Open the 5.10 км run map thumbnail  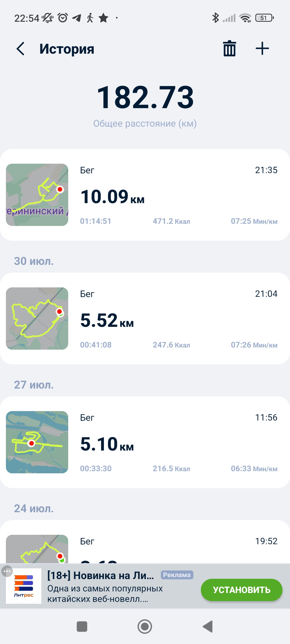click(x=37, y=442)
